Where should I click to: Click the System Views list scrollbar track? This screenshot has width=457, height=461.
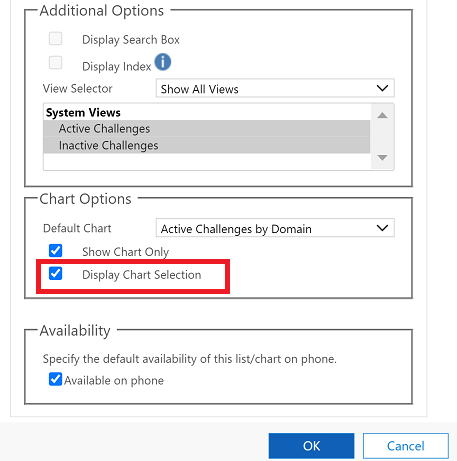(382, 137)
